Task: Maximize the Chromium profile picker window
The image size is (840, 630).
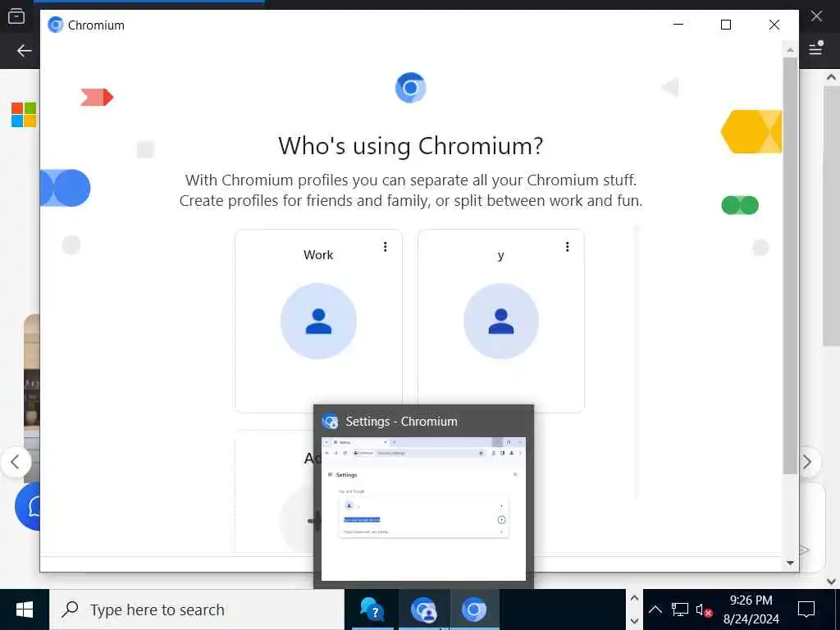Action: click(x=726, y=25)
